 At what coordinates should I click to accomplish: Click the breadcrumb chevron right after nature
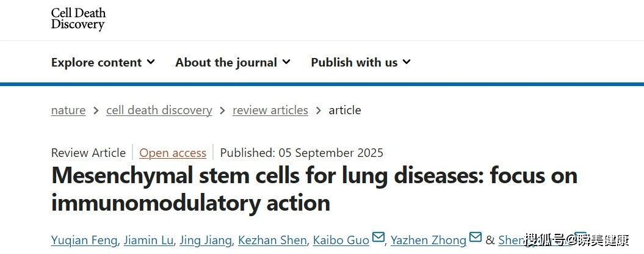click(96, 111)
